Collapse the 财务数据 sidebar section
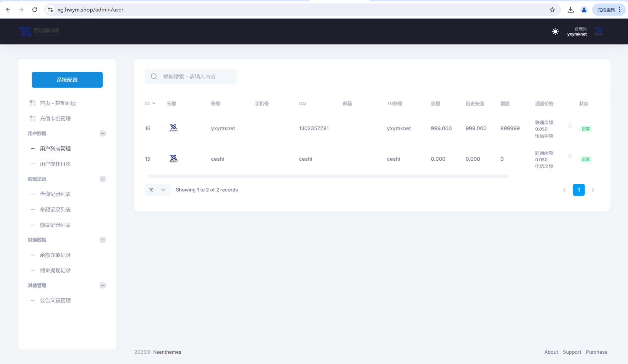628x364 pixels. tap(102, 240)
